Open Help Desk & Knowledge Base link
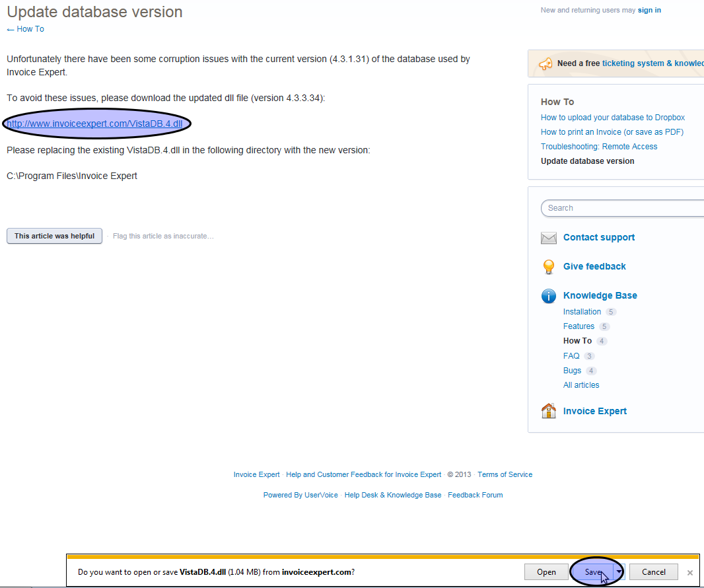 coord(393,495)
